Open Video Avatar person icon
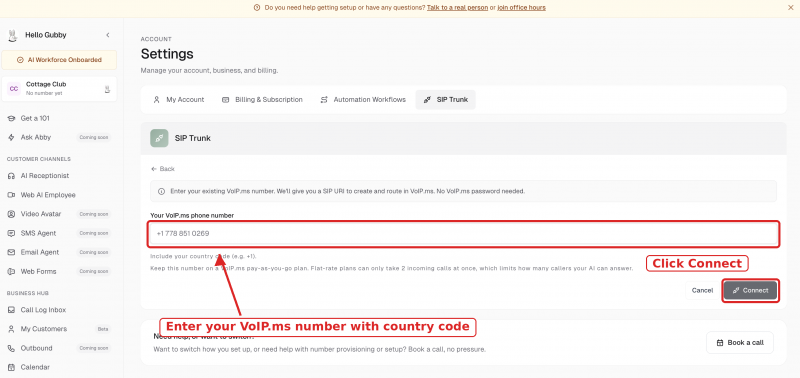The height and width of the screenshot is (378, 800). (x=11, y=214)
